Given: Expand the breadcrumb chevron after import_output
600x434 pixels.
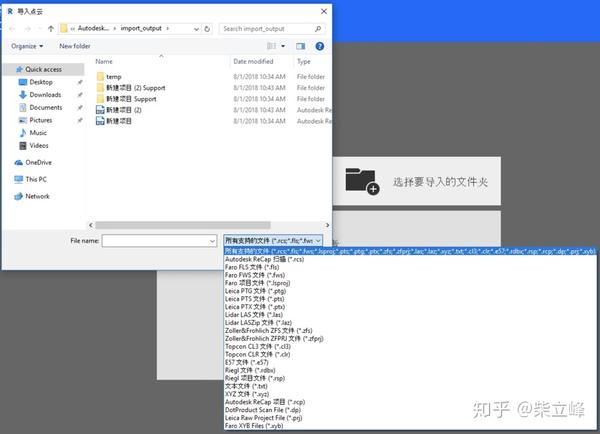Looking at the screenshot, I should coord(168,29).
